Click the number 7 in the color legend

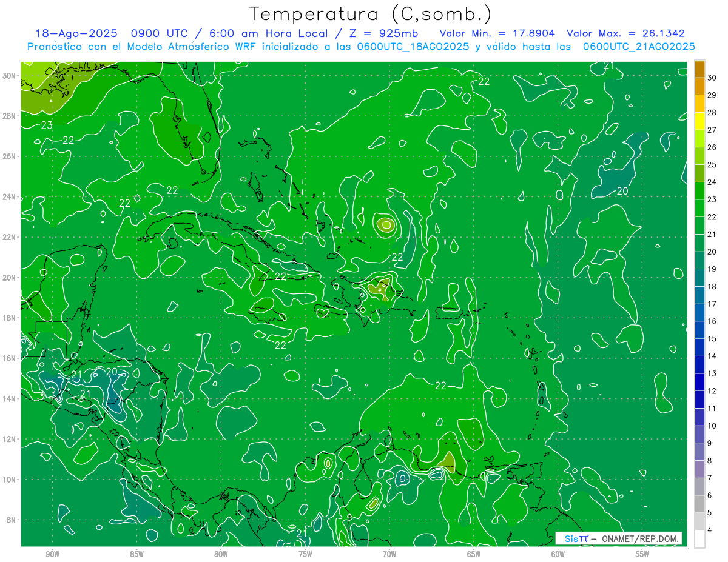point(710,478)
